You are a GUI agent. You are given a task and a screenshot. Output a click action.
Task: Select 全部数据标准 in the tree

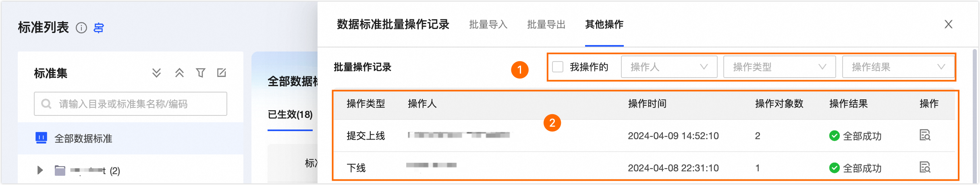pos(83,138)
